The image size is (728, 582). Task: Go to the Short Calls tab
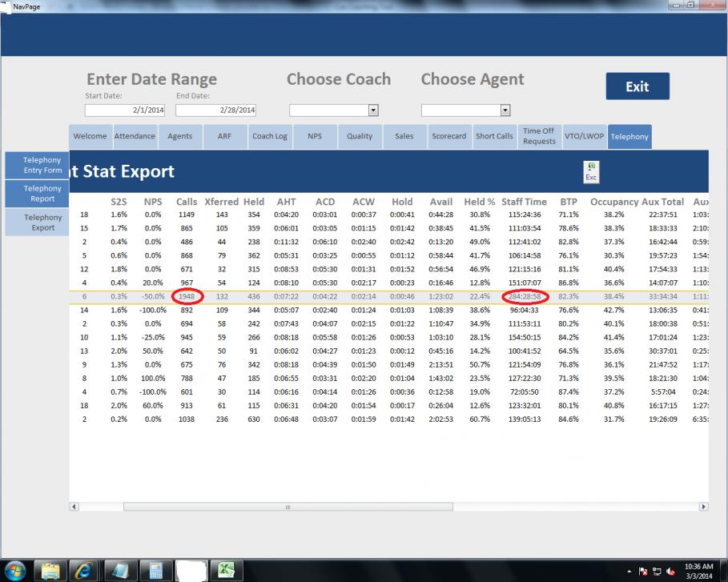pos(494,136)
